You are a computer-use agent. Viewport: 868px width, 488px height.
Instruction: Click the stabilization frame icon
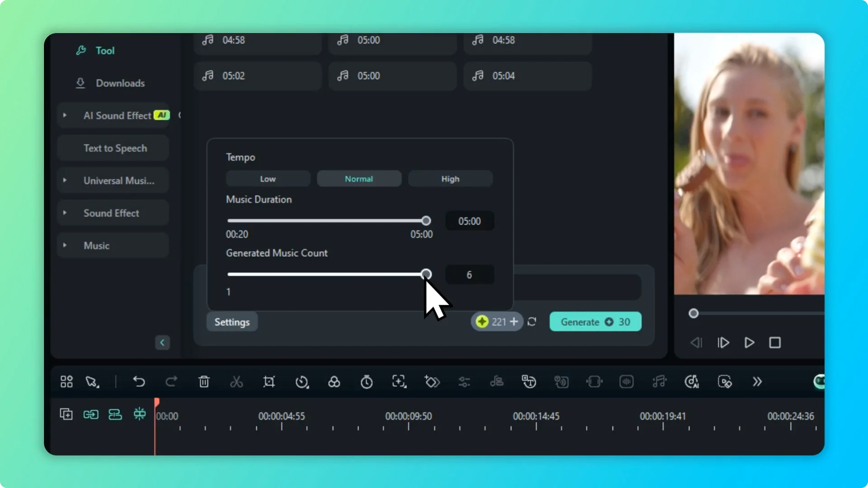tap(594, 382)
